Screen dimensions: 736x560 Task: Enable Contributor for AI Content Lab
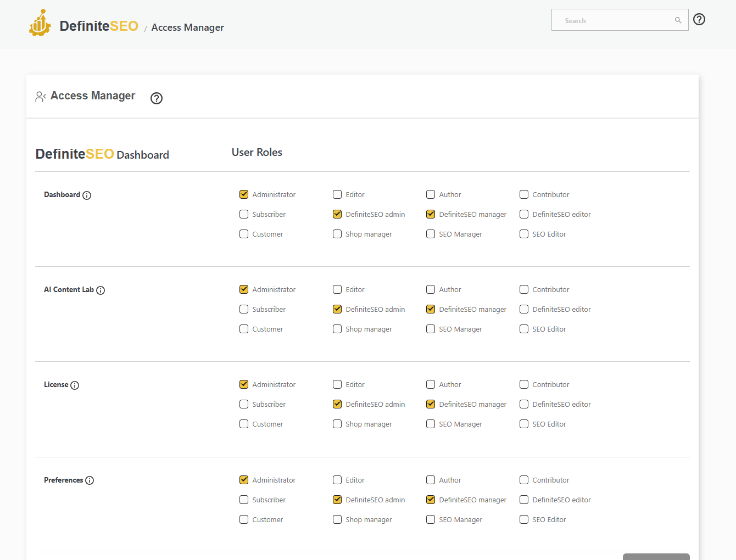pyautogui.click(x=524, y=289)
